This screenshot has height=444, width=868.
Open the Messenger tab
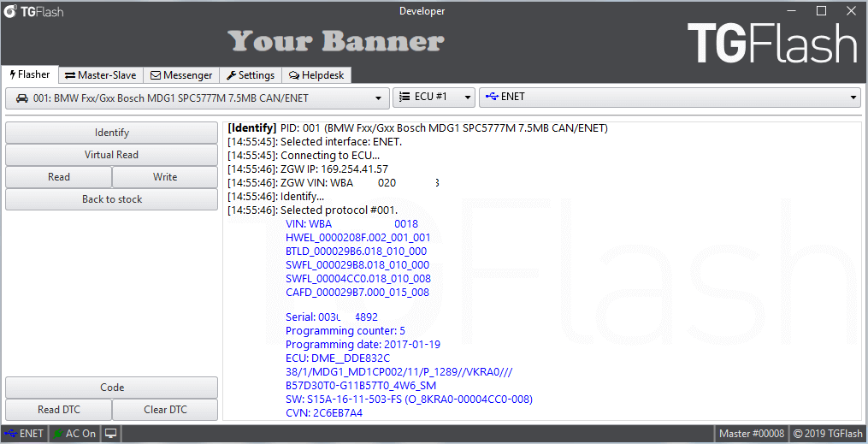coord(181,75)
